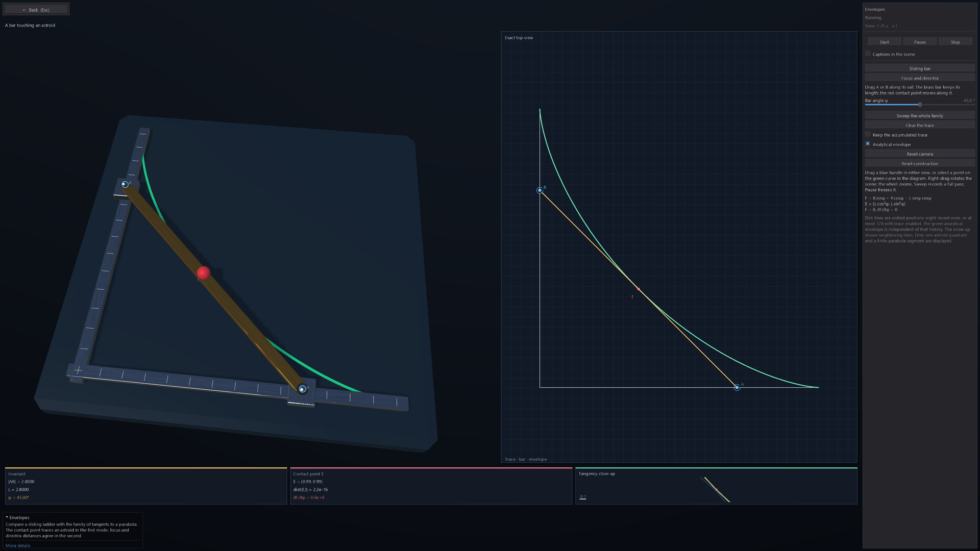Click the dist(E,l) = 2.2e-16 value

tap(310, 490)
